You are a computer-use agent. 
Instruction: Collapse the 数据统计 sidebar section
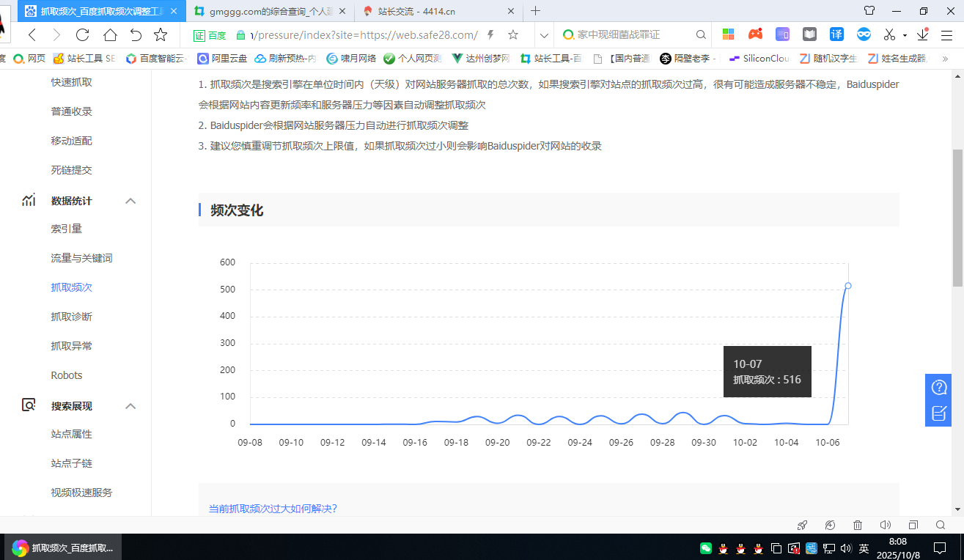click(130, 201)
